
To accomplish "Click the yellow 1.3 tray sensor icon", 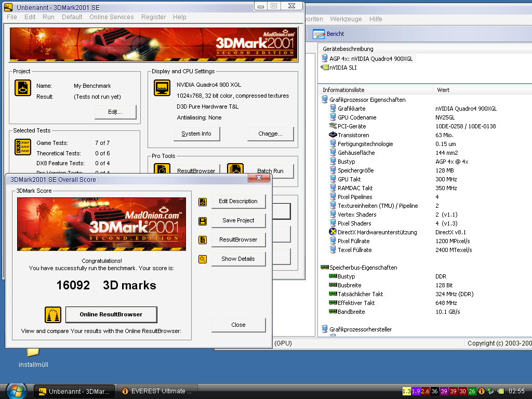I will click(406, 391).
